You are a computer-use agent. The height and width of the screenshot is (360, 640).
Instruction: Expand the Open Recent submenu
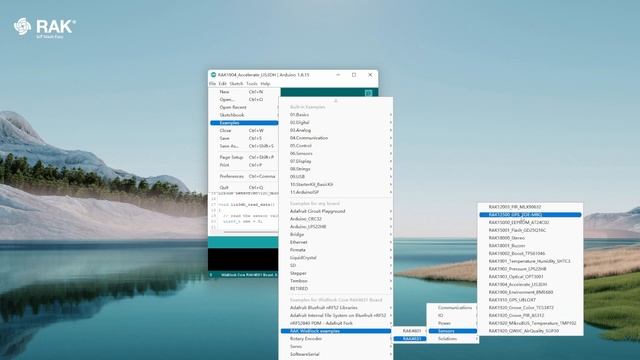[244, 107]
